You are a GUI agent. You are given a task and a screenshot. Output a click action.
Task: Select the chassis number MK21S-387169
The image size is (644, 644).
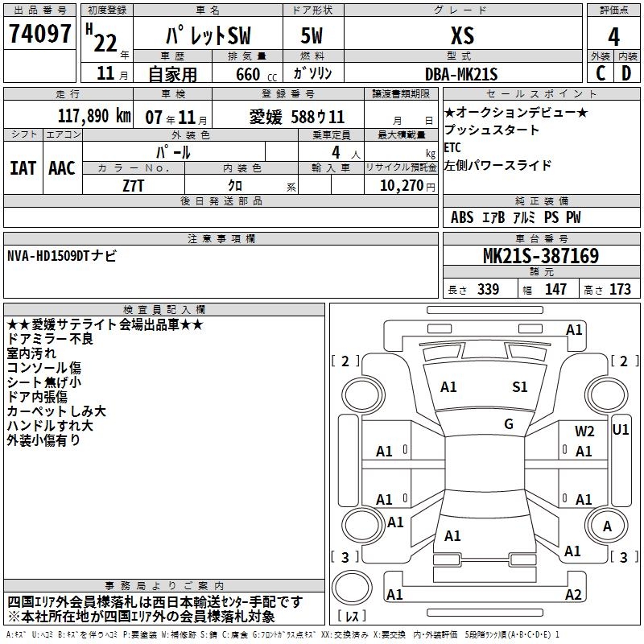[x=541, y=256]
